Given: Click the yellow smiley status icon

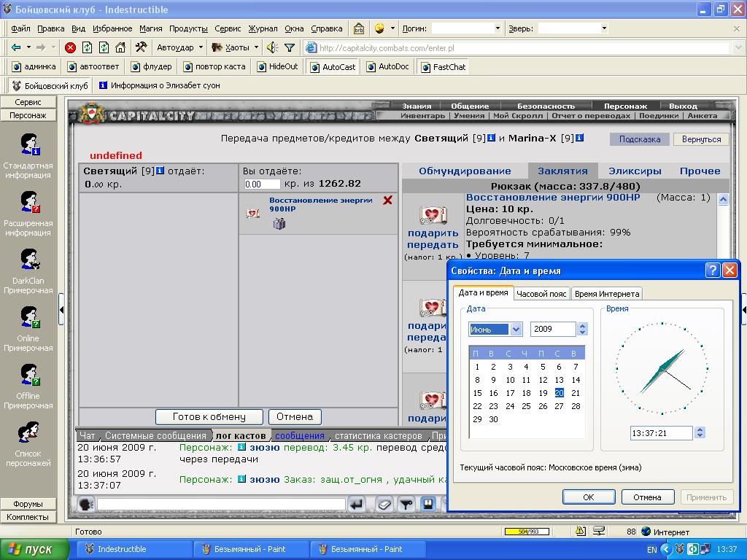Looking at the screenshot, I should [379, 28].
